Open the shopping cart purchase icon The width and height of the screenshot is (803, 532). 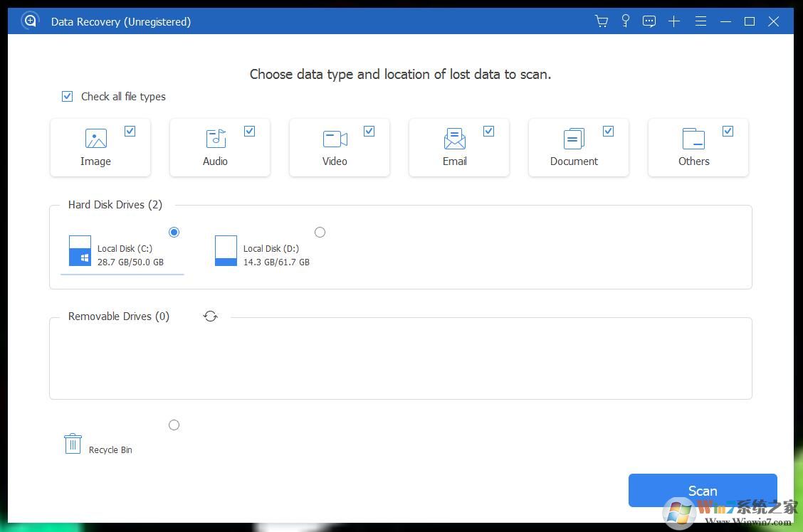tap(601, 21)
